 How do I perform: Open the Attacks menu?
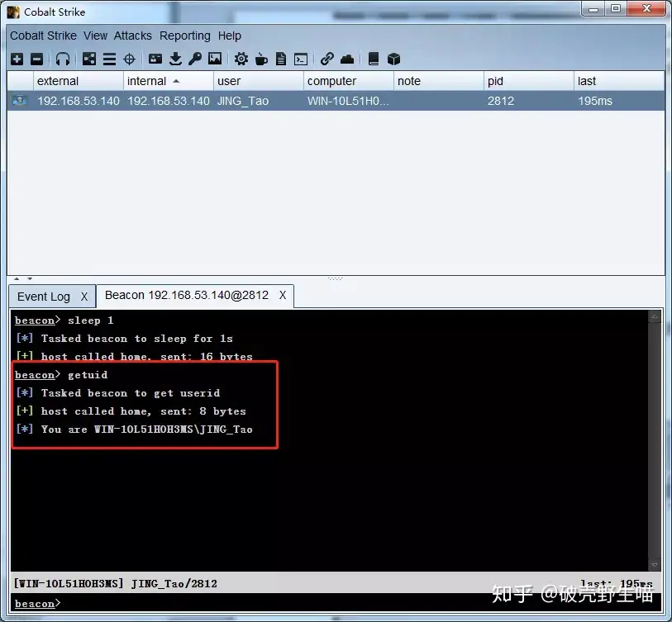click(133, 36)
